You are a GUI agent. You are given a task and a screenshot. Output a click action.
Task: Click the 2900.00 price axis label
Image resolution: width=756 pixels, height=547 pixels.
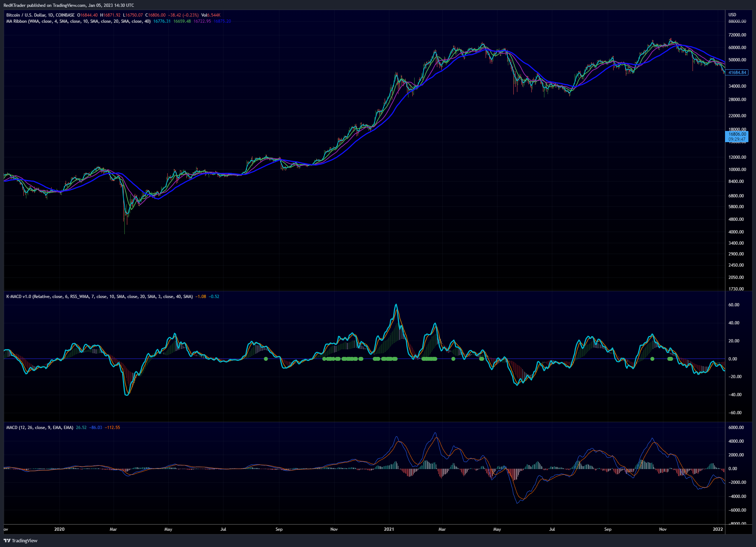(736, 254)
